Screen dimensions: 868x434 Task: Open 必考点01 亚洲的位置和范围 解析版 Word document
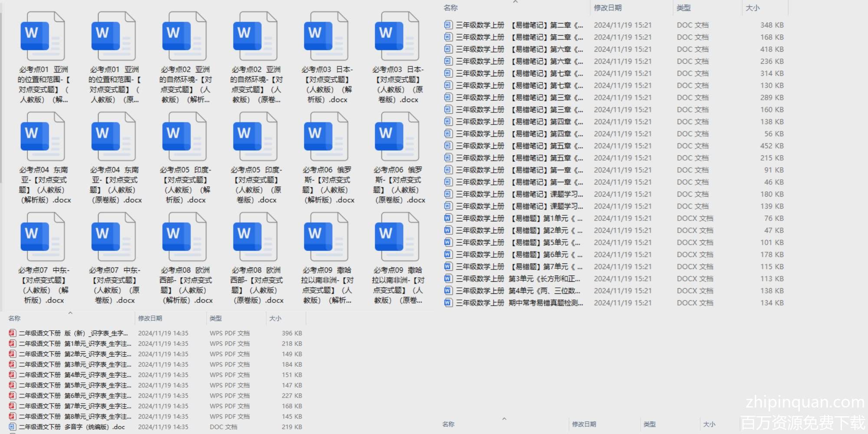click(x=43, y=36)
